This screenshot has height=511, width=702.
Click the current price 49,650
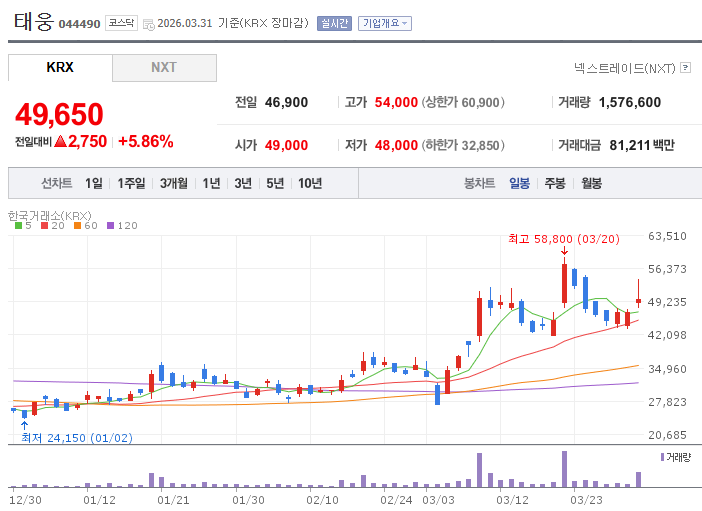click(59, 114)
